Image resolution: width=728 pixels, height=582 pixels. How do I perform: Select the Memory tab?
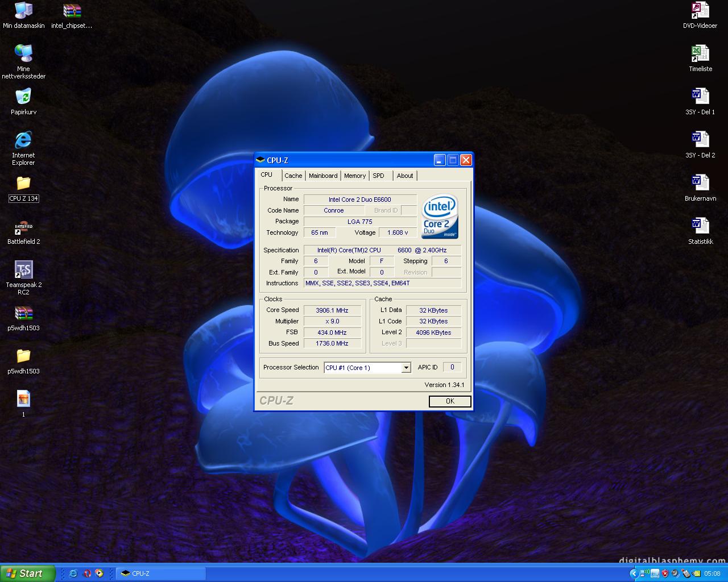pyautogui.click(x=355, y=176)
